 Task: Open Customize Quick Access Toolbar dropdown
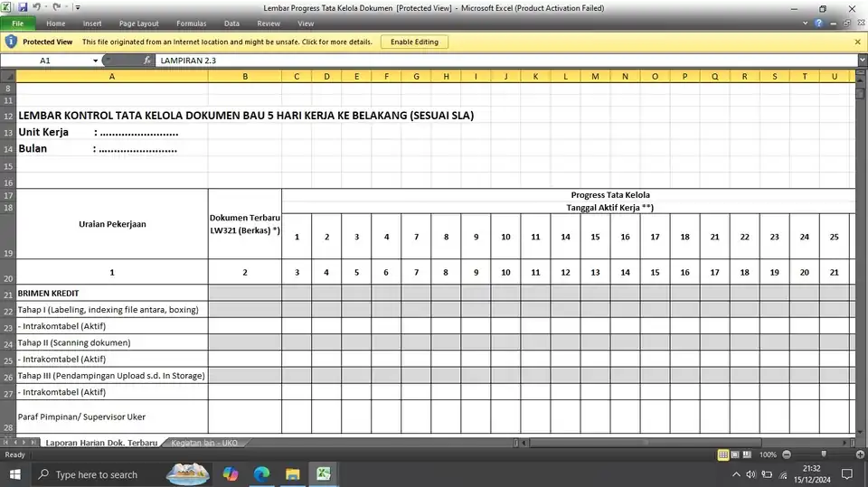tap(78, 8)
